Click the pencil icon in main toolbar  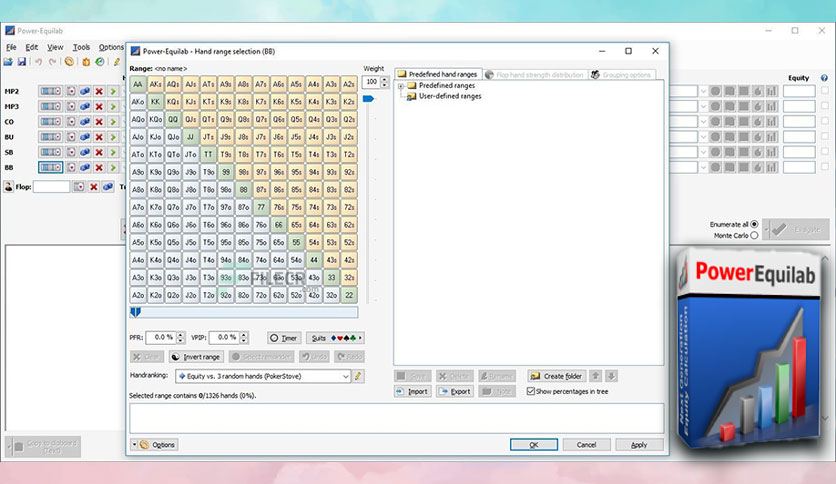click(116, 62)
